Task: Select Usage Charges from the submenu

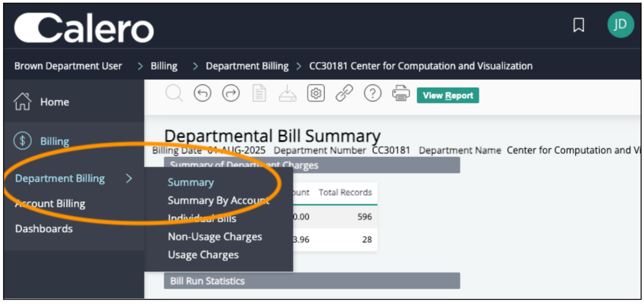Action: 203,255
